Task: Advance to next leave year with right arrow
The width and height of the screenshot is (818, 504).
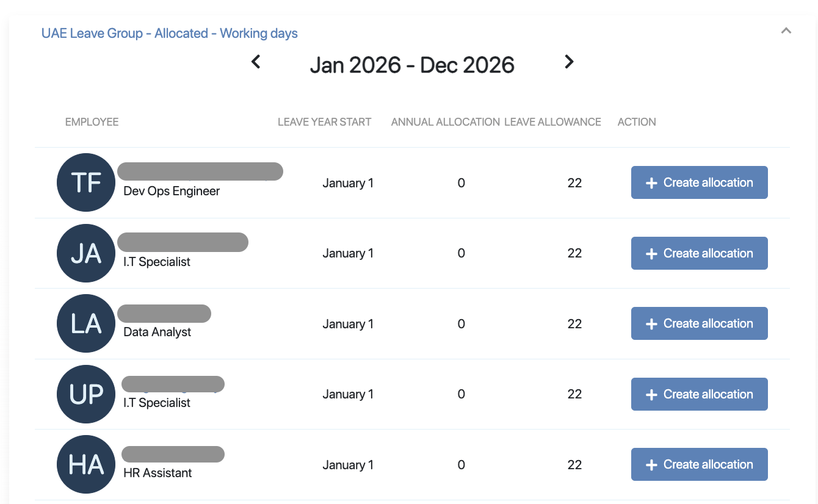Action: [569, 62]
